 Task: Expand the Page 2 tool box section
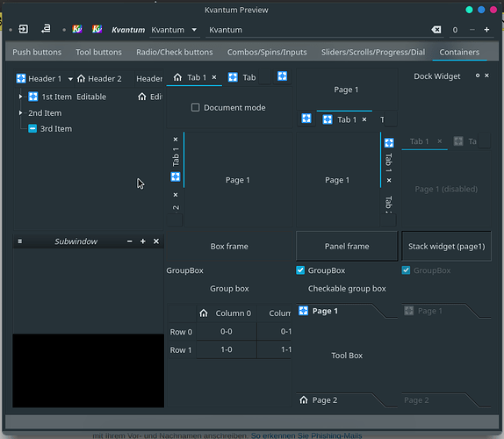(x=347, y=400)
